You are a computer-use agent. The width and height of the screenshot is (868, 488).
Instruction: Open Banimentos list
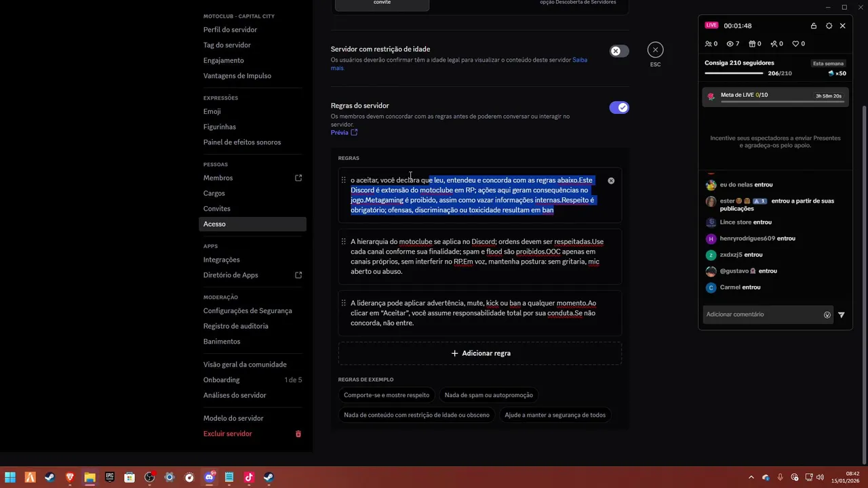222,342
